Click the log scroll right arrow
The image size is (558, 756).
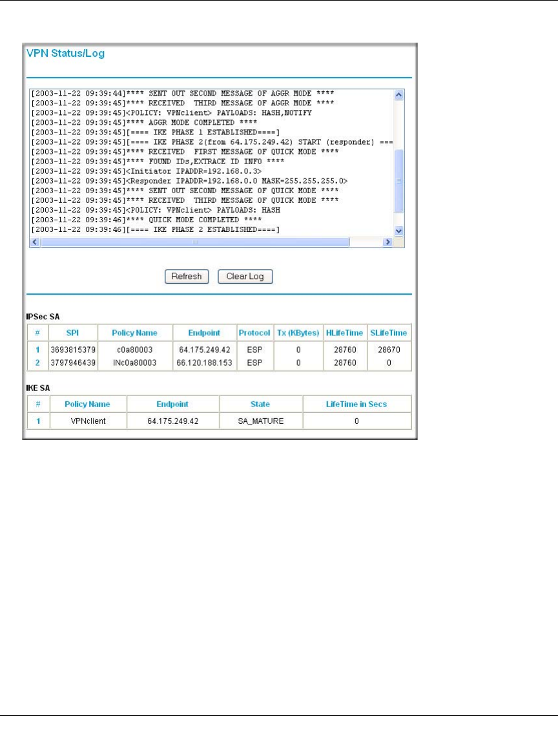point(387,242)
